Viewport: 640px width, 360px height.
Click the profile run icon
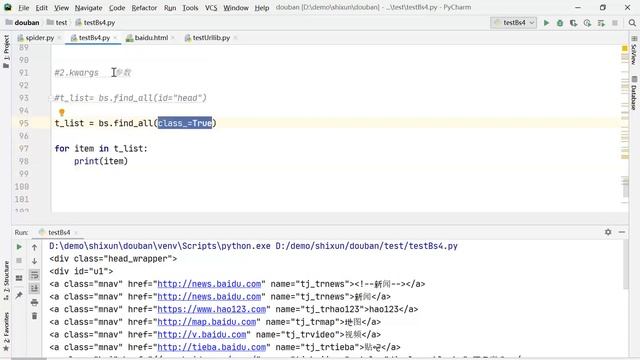(587, 23)
